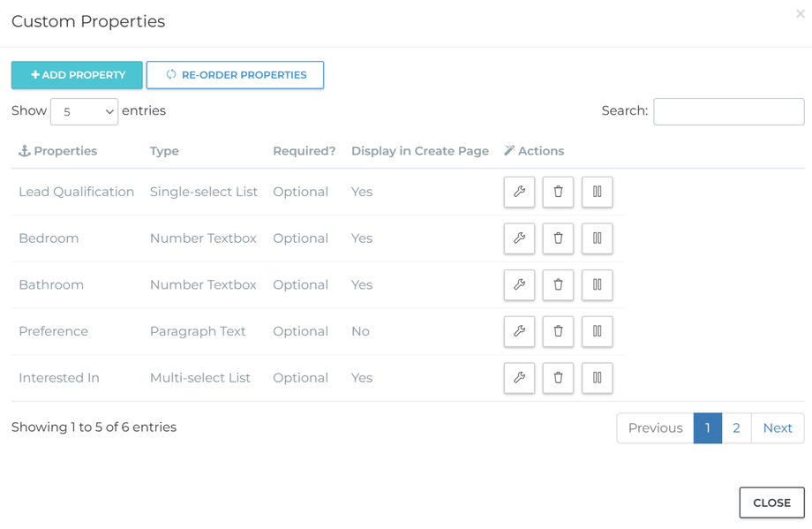The width and height of the screenshot is (812, 529).
Task: Click wrench edit icon for Lead Qualification
Action: pyautogui.click(x=519, y=192)
